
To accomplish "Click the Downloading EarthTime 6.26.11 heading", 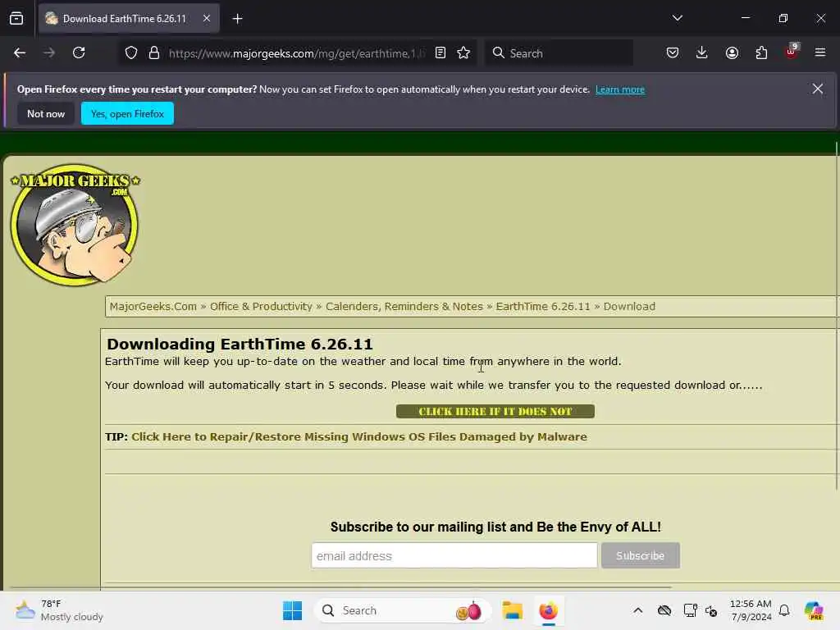I will [240, 344].
